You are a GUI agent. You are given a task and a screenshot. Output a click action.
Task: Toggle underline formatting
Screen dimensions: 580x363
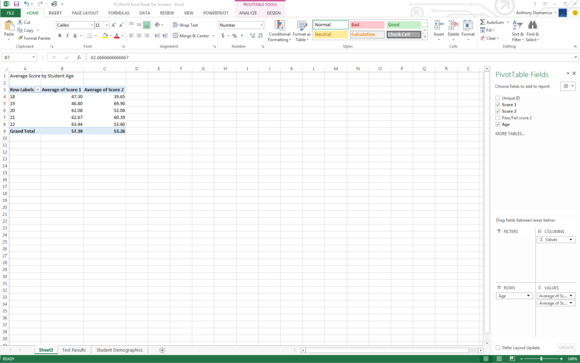click(75, 36)
